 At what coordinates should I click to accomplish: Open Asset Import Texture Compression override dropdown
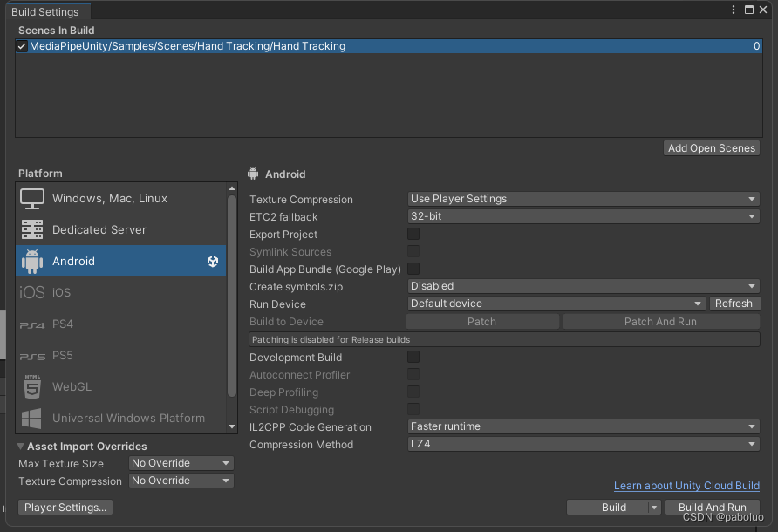pyautogui.click(x=181, y=481)
